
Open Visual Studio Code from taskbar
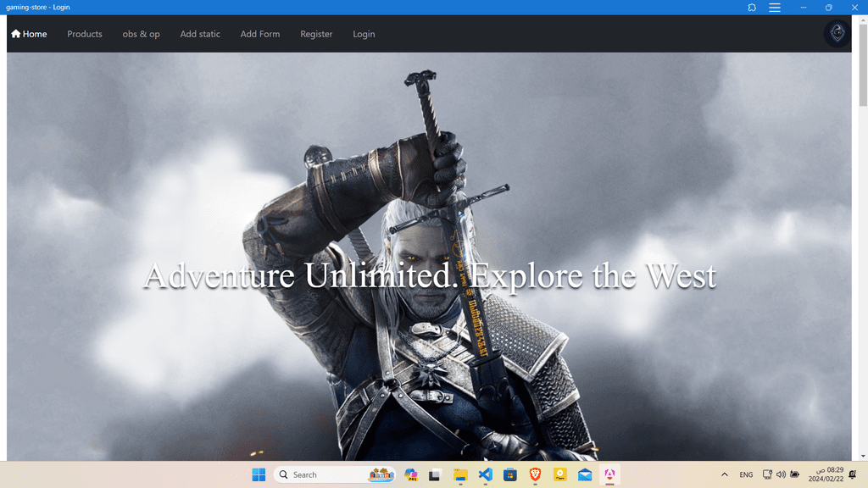tap(486, 474)
